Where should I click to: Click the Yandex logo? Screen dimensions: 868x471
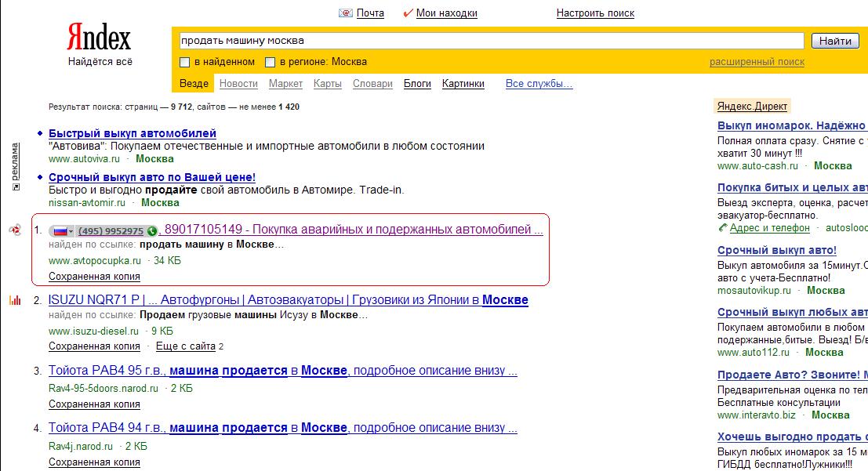[x=99, y=38]
